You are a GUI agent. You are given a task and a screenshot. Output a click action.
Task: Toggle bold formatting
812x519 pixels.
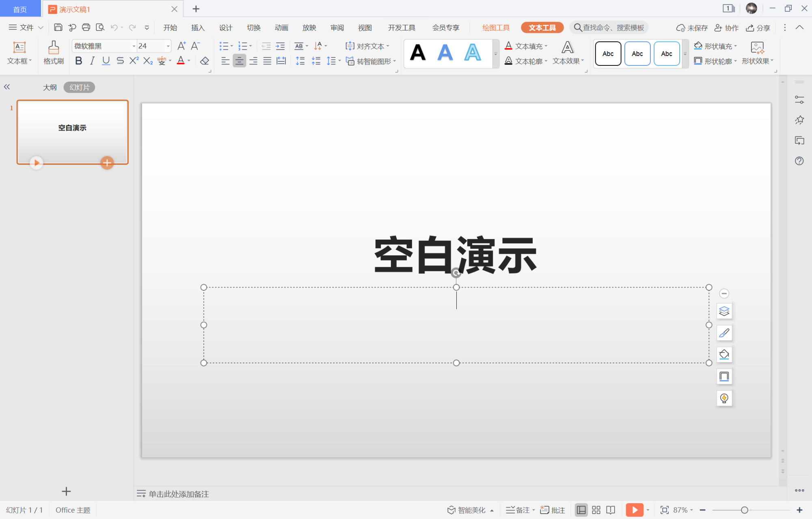78,61
